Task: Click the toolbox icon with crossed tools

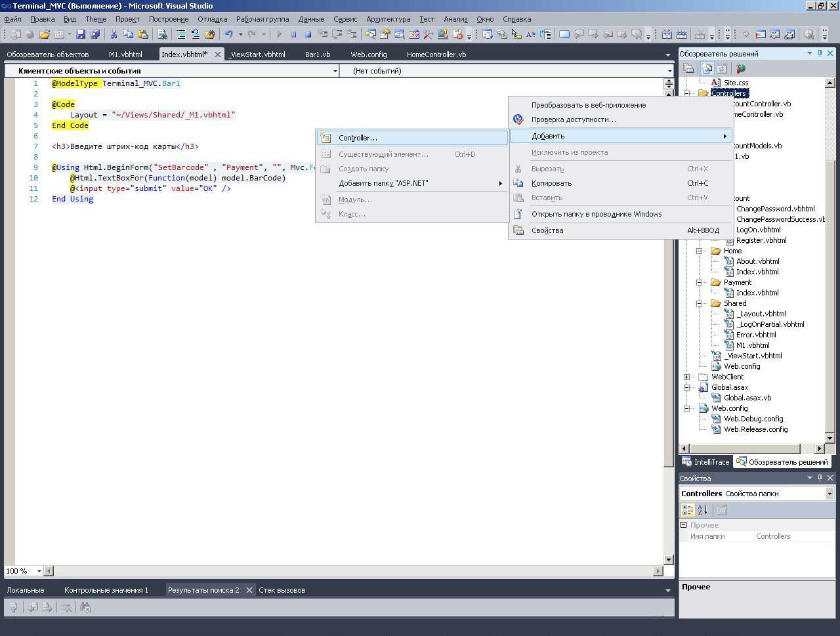Action: (428, 34)
